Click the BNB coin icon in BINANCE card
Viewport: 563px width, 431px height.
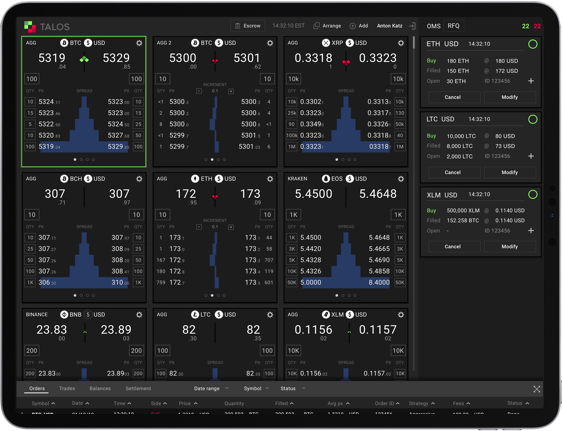coord(64,315)
